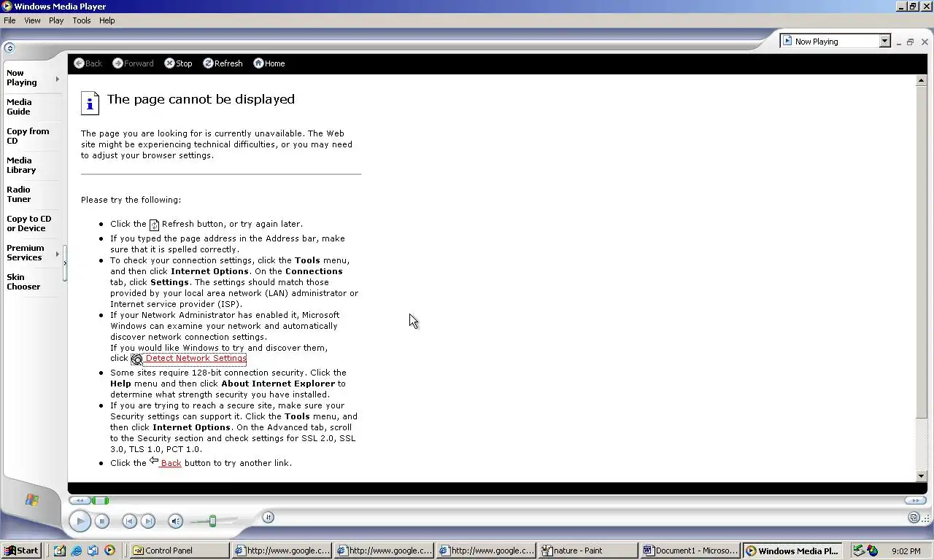
Task: Switch to the first google.com taskbar button
Action: pyautogui.click(x=281, y=551)
